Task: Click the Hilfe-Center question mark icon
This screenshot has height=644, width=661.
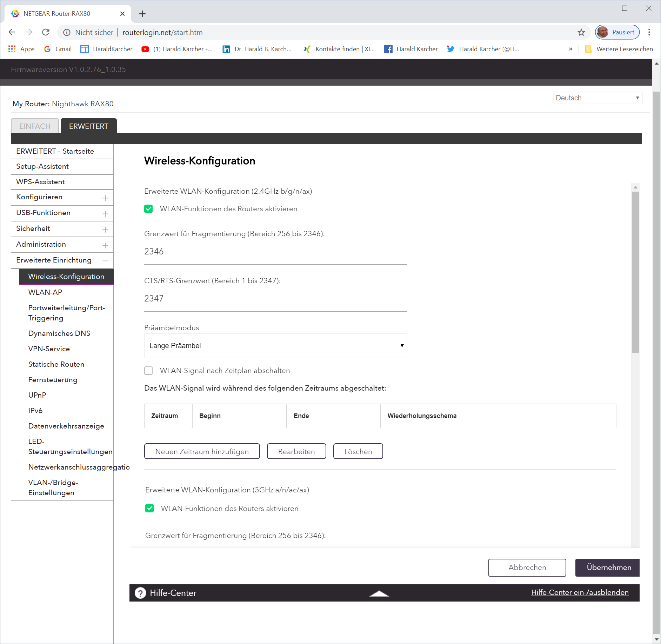Action: click(x=140, y=593)
